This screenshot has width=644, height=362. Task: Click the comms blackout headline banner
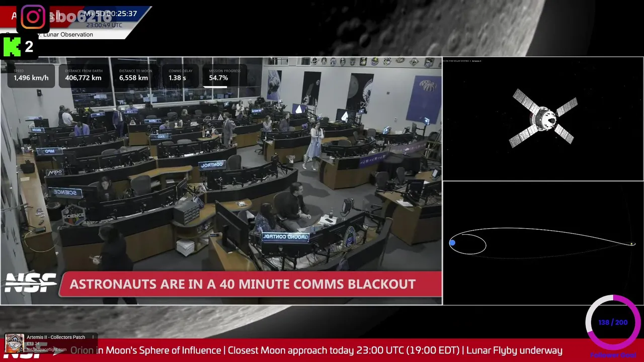click(250, 284)
